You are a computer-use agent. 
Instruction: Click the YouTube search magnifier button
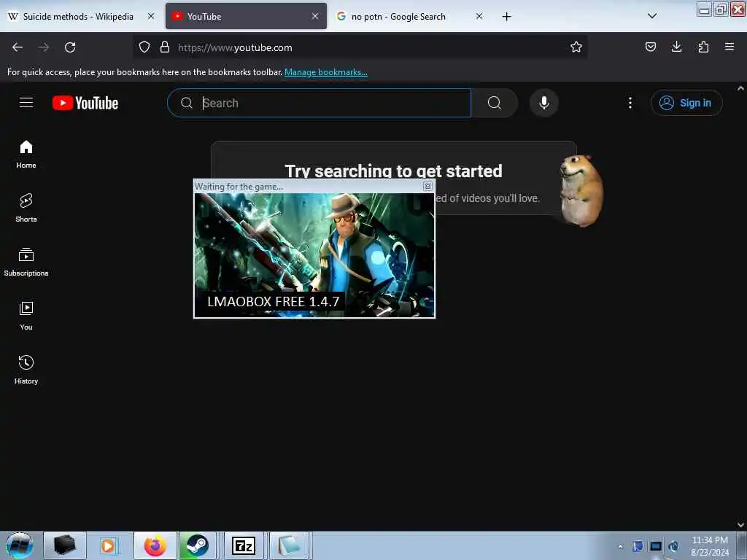[x=495, y=103]
